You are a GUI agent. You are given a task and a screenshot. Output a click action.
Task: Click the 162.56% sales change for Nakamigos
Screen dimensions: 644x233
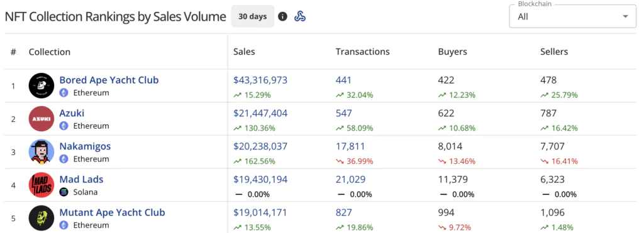point(254,161)
